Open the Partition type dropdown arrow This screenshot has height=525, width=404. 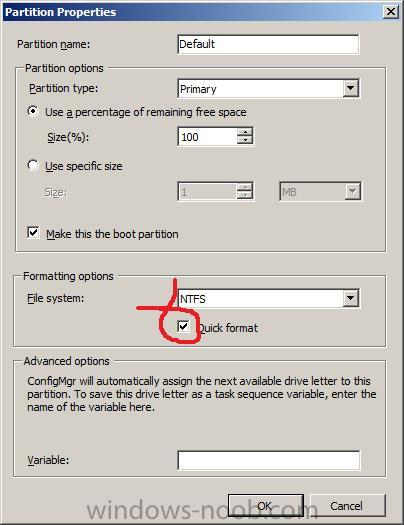pyautogui.click(x=350, y=88)
